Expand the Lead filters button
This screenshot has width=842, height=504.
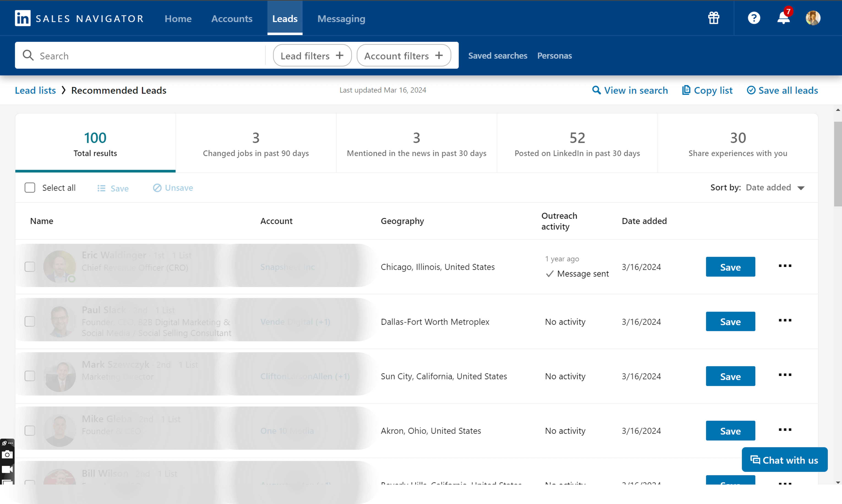click(312, 55)
